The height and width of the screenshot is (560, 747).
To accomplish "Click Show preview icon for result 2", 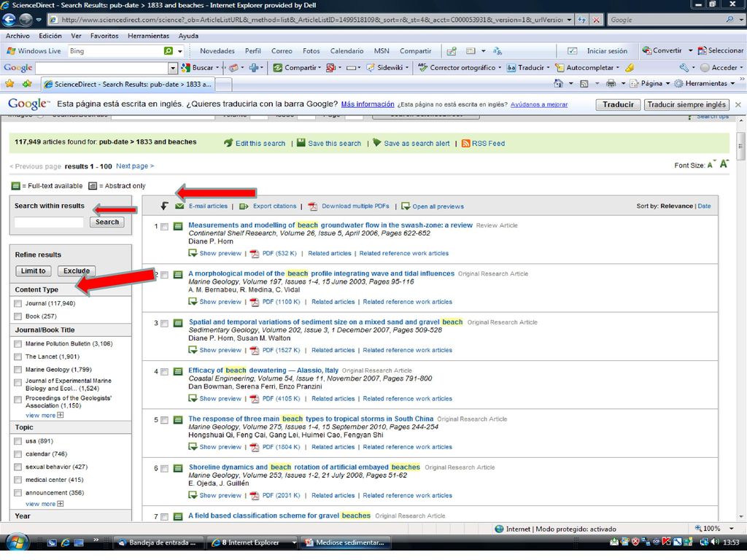I will pos(193,301).
